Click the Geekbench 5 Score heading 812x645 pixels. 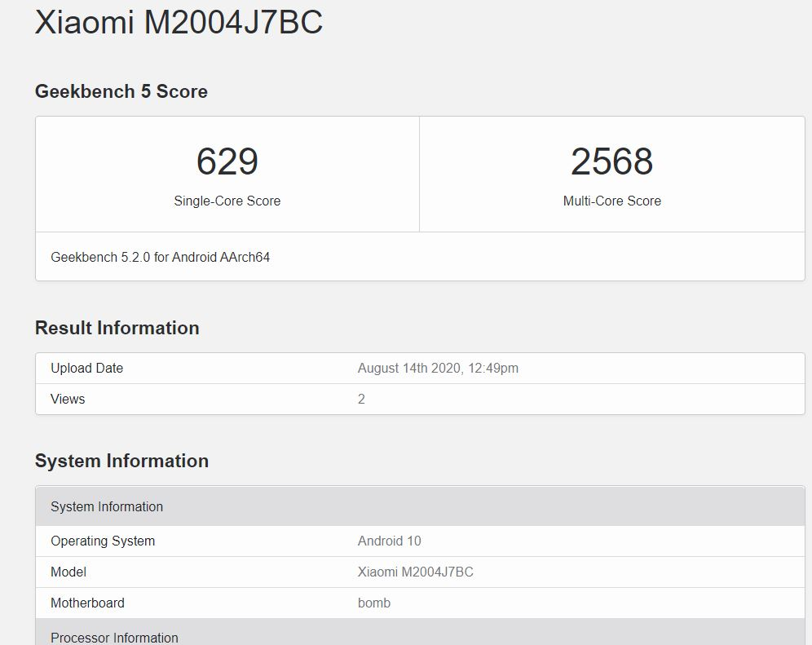coord(121,91)
